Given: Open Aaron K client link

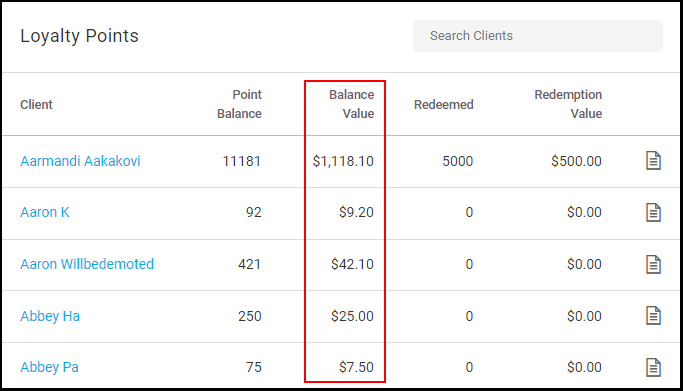Looking at the screenshot, I should [45, 212].
